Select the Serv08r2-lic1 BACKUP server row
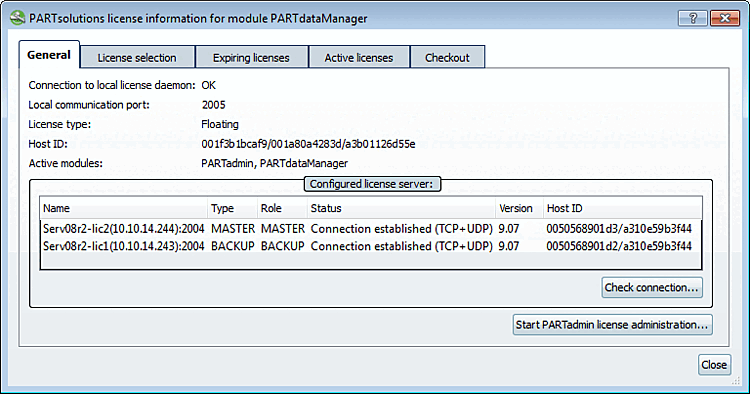This screenshot has height=394, width=750. pos(371,246)
